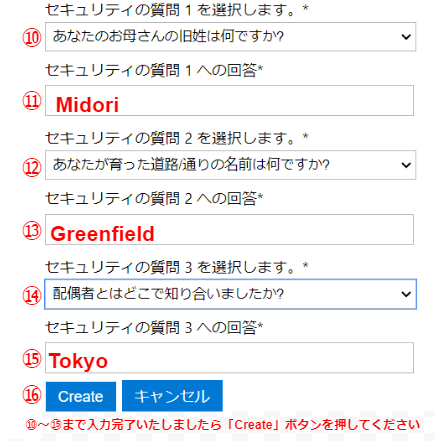Click the chevron on security question 1 selector
Viewport: 435px width, 441px height.
click(406, 37)
